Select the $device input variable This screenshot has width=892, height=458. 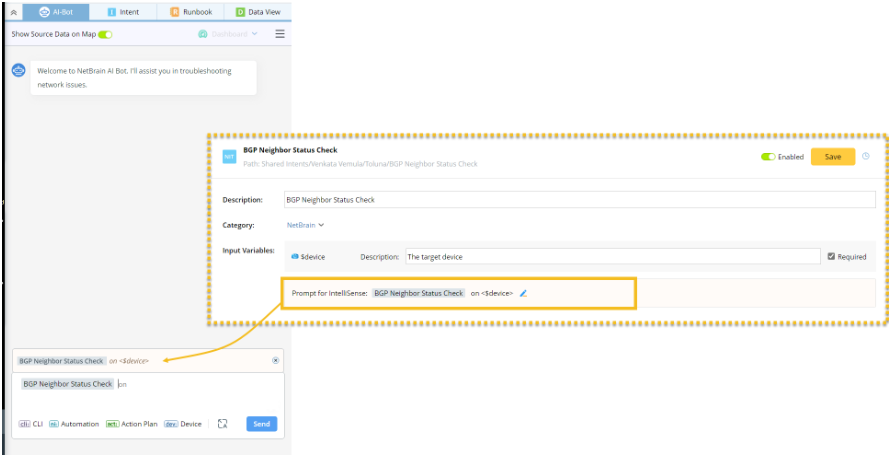click(308, 257)
